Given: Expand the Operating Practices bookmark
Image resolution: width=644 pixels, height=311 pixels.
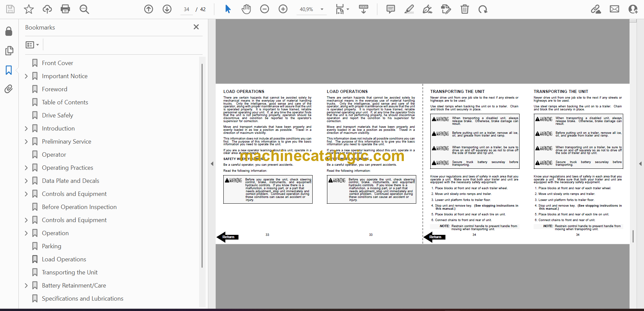Looking at the screenshot, I should point(26,168).
